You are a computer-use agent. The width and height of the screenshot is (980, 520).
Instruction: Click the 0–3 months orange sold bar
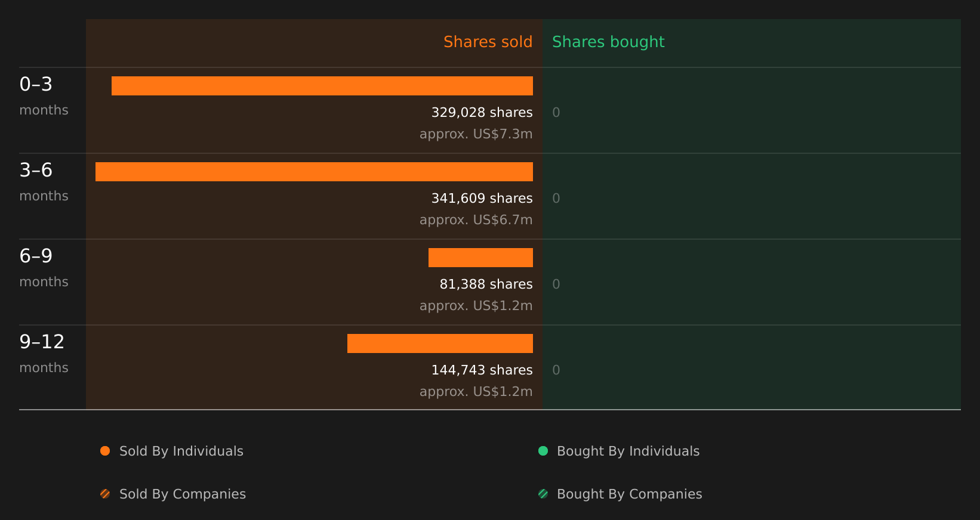point(322,86)
